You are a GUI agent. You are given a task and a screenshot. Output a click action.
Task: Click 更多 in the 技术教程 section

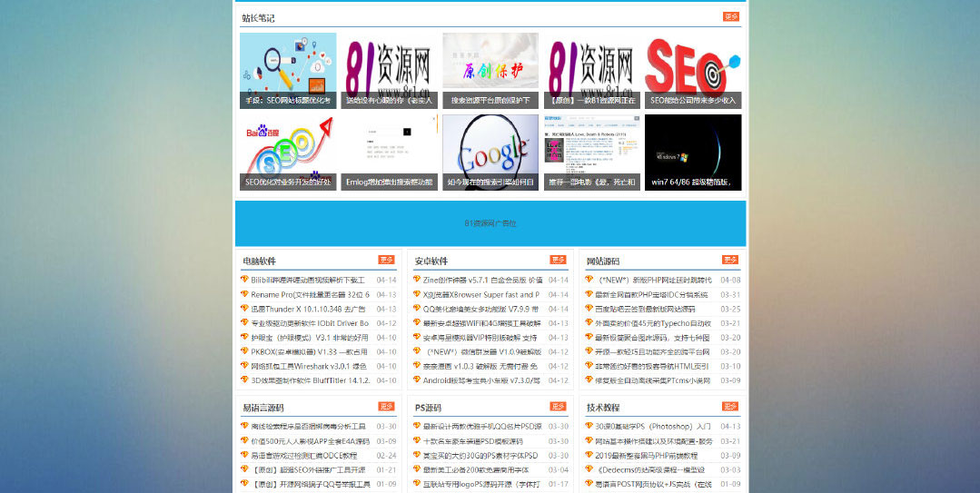[x=730, y=407]
